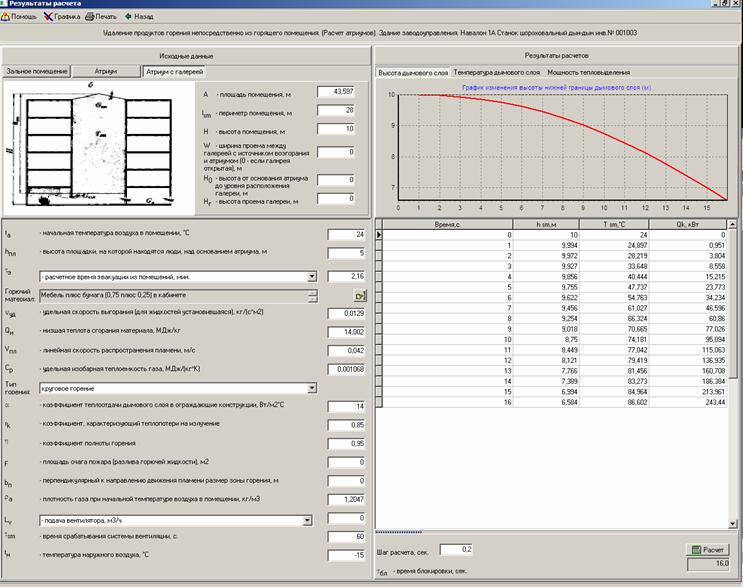The height and width of the screenshot is (587, 743).
Task: Click the Время,с column header
Action: (450, 223)
